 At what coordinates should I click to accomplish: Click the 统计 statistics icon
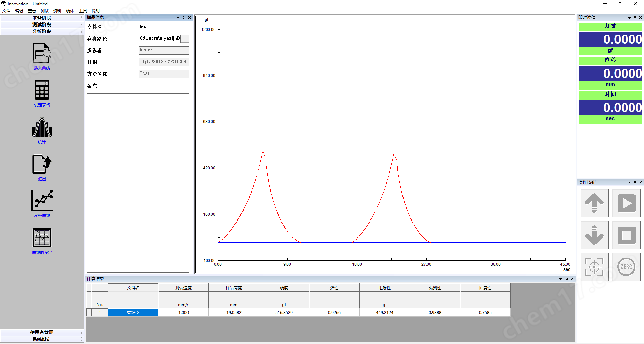point(42,128)
